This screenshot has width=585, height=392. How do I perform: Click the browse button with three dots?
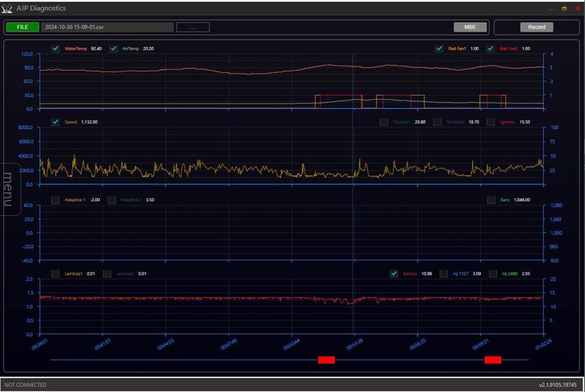[193, 28]
